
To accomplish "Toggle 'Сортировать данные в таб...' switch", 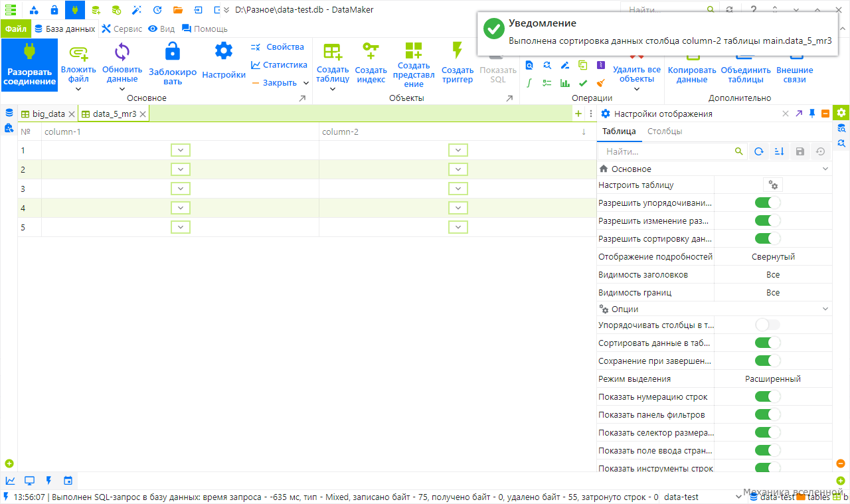I will tap(768, 343).
